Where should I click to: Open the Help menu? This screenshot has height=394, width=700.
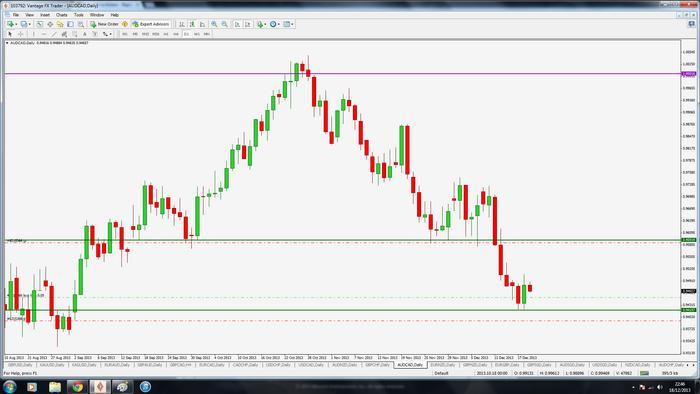[x=114, y=15]
